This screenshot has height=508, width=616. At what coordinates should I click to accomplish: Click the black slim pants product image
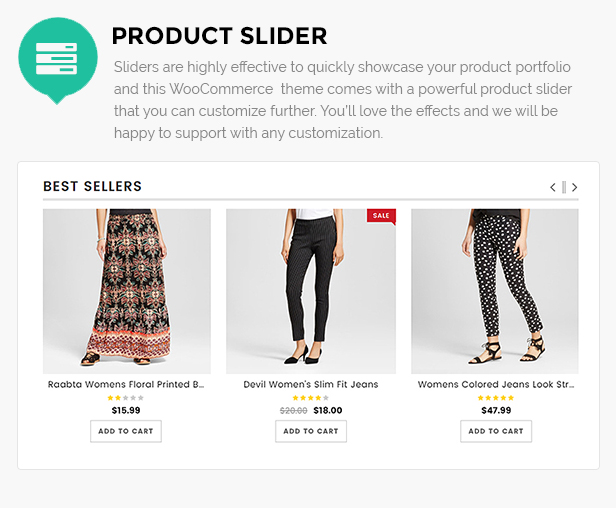point(311,291)
